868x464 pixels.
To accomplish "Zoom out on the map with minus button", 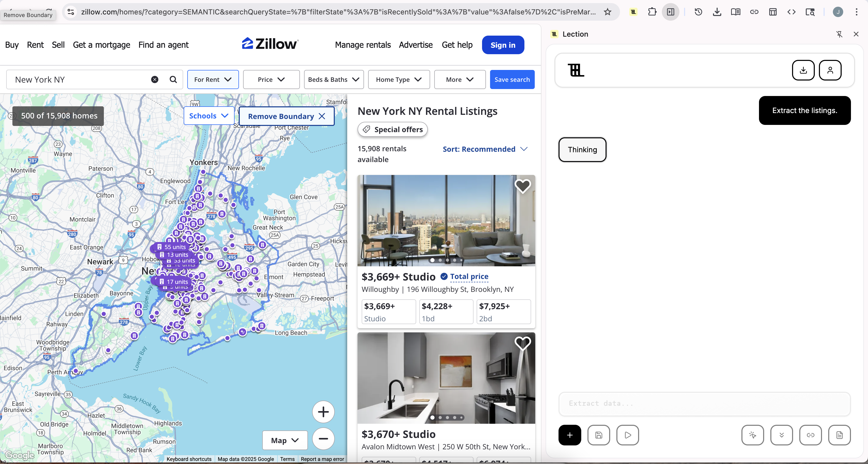I will (x=323, y=438).
